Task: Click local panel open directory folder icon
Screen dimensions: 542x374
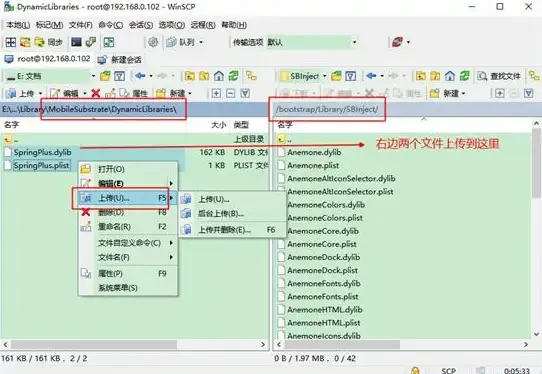Action: tap(105, 76)
